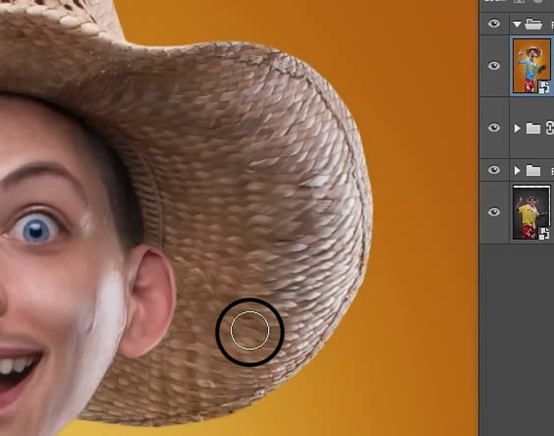Click smart object badge on orange thumbnail
554x436 pixels.
click(x=544, y=87)
